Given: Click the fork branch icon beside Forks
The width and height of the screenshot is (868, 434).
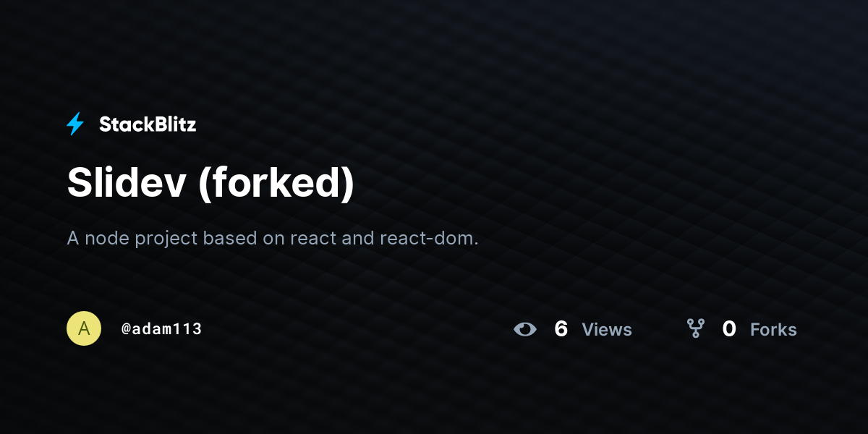Looking at the screenshot, I should (x=696, y=329).
